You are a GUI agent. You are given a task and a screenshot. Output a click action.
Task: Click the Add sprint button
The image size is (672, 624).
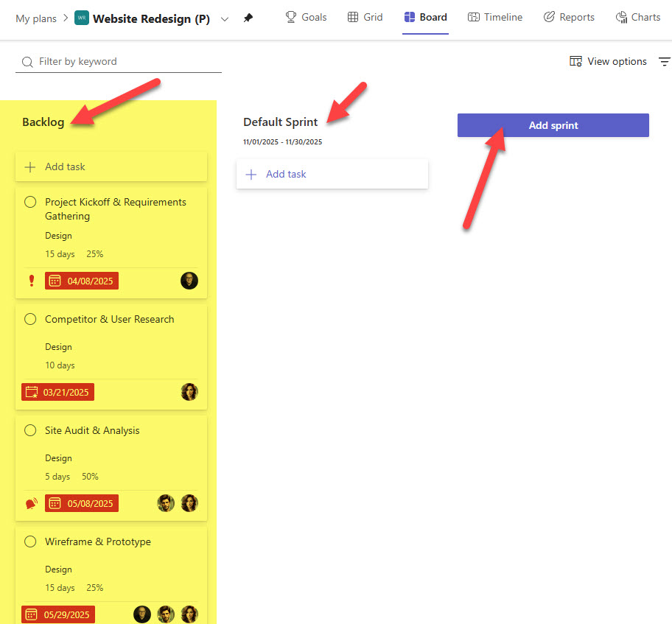click(x=553, y=125)
